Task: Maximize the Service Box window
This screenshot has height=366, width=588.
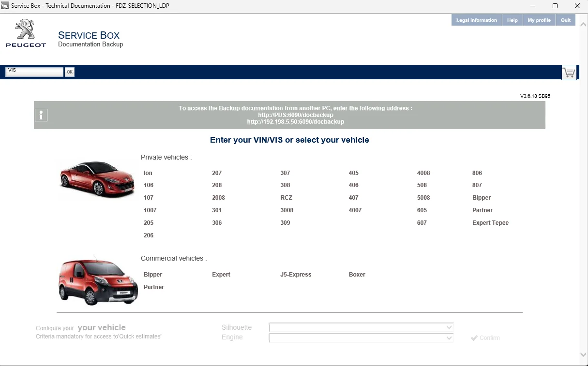Action: [x=555, y=6]
